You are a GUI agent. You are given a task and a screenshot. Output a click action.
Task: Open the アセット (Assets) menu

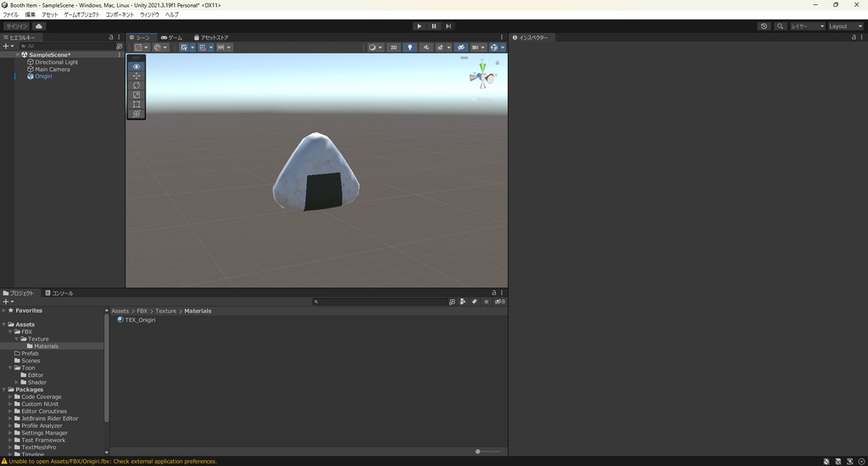tap(49, 14)
